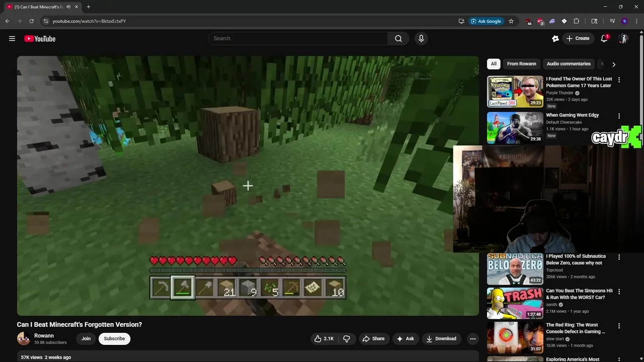Open the account avatar menu
This screenshot has width=644, height=362.
tap(623, 39)
